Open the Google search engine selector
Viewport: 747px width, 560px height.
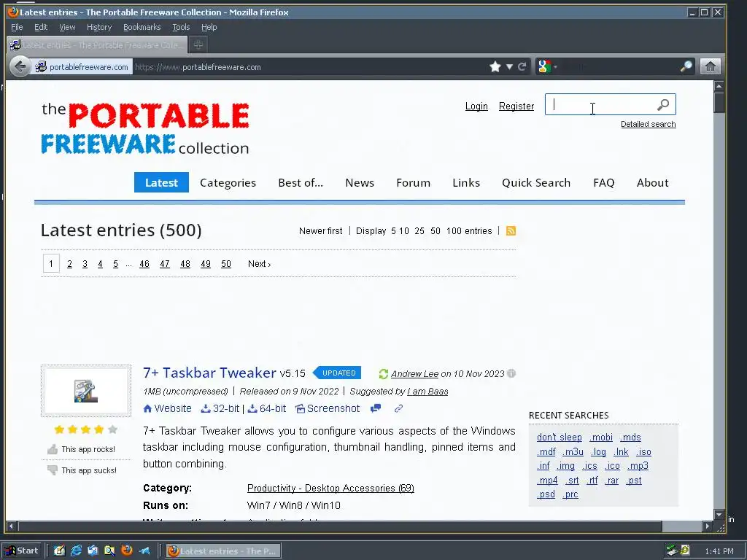click(547, 66)
